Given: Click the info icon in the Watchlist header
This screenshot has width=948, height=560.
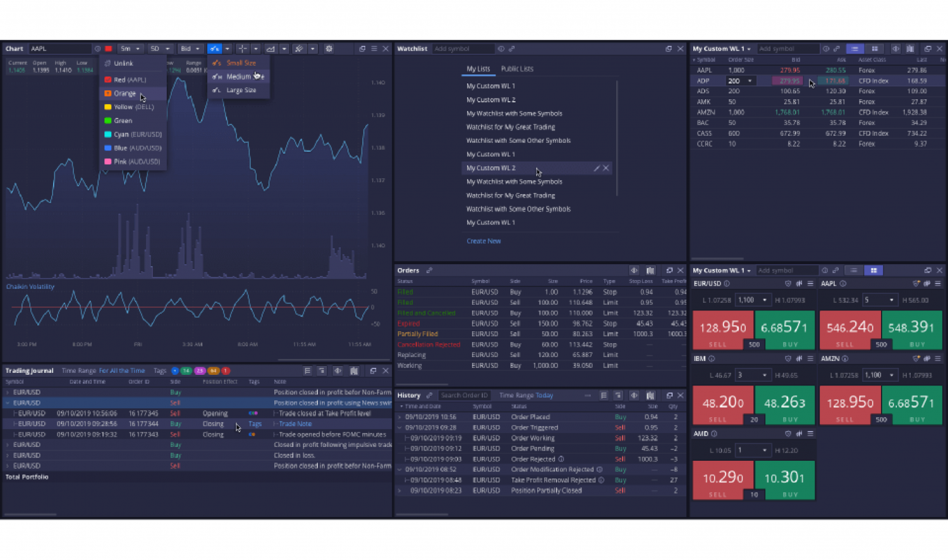Looking at the screenshot, I should click(x=501, y=48).
